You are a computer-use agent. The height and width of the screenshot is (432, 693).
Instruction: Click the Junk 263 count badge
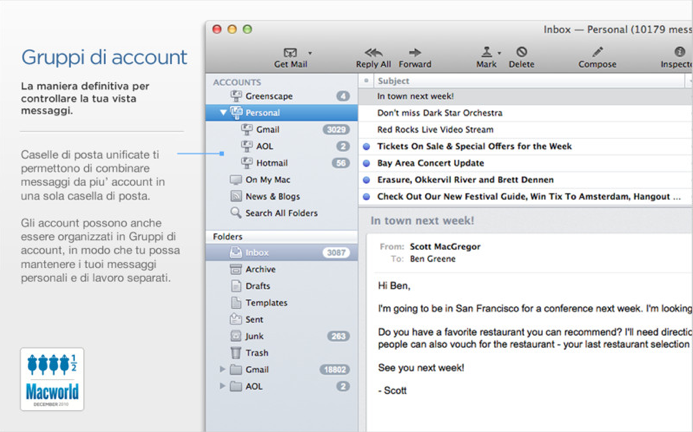338,336
